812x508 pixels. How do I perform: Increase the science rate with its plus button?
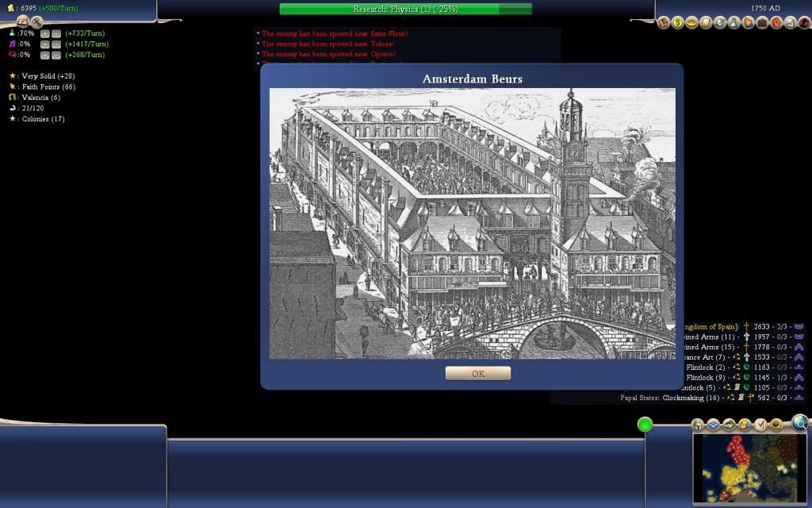tap(45, 34)
